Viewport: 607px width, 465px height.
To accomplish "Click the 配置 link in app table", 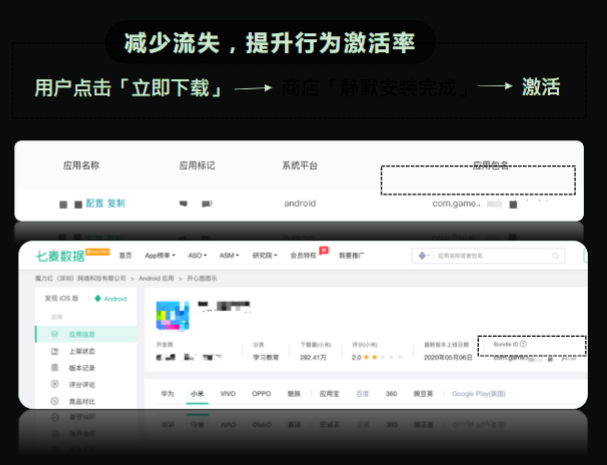I will coord(94,203).
